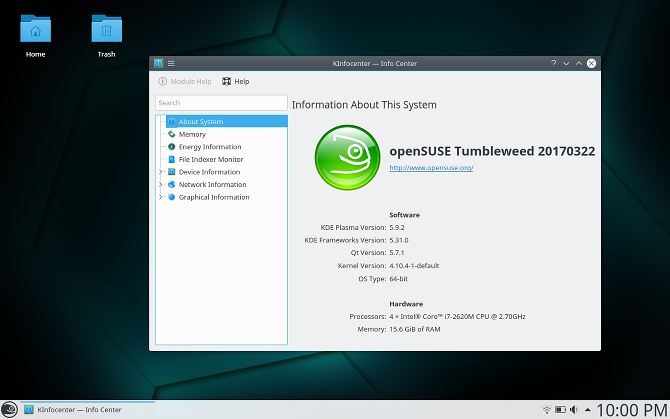Click the Network Information icon
670x419 pixels.
(x=171, y=185)
